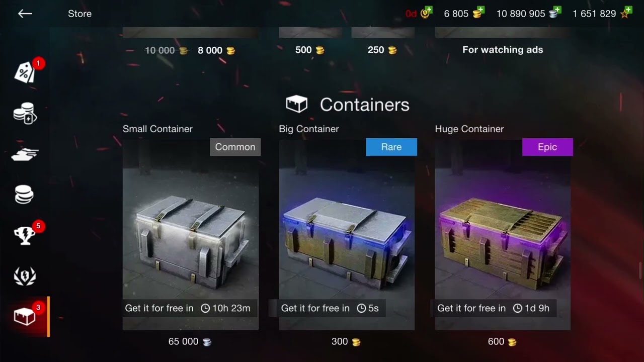Buy Big Container for 300 gold
Viewport: 644px width, 362px height.
coord(346,342)
